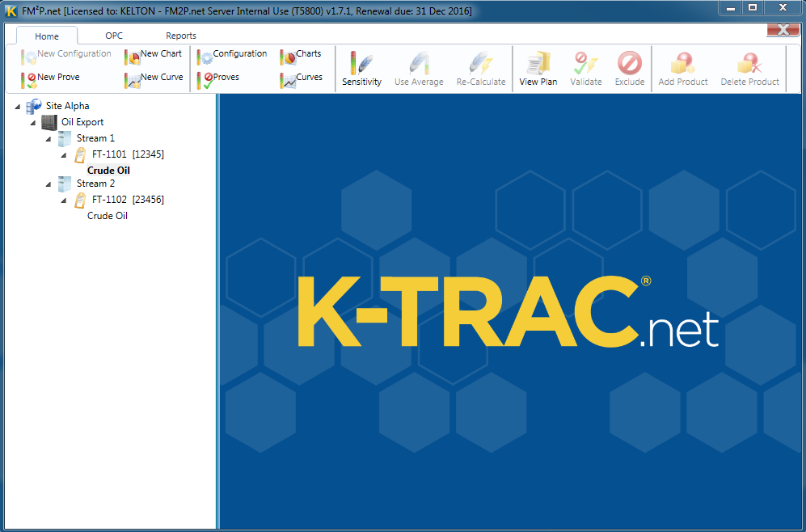Open Proves via its checkmark icon

[205, 80]
